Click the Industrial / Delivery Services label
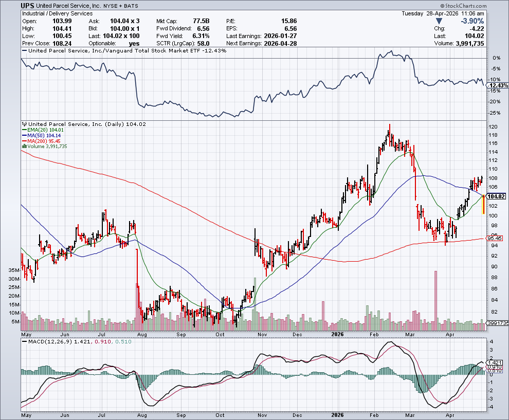This screenshot has height=420, width=509. [50, 13]
